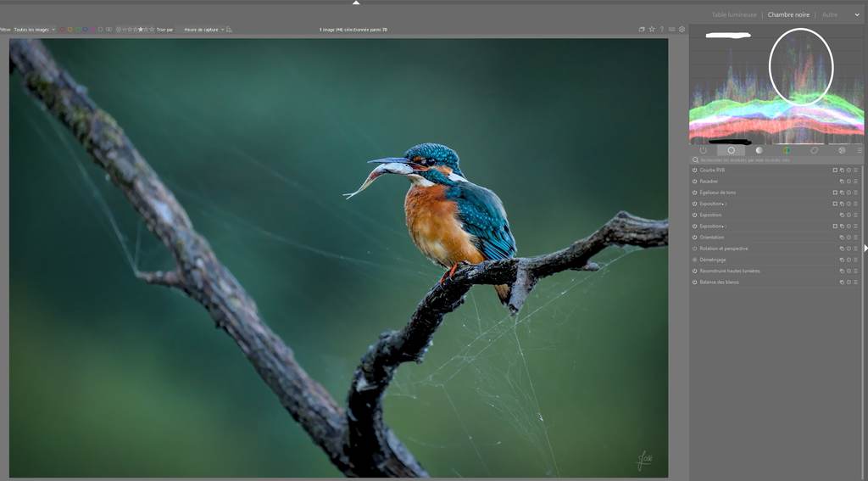Select the tone modules half-circle group tab
The width and height of the screenshot is (868, 481).
pos(759,150)
